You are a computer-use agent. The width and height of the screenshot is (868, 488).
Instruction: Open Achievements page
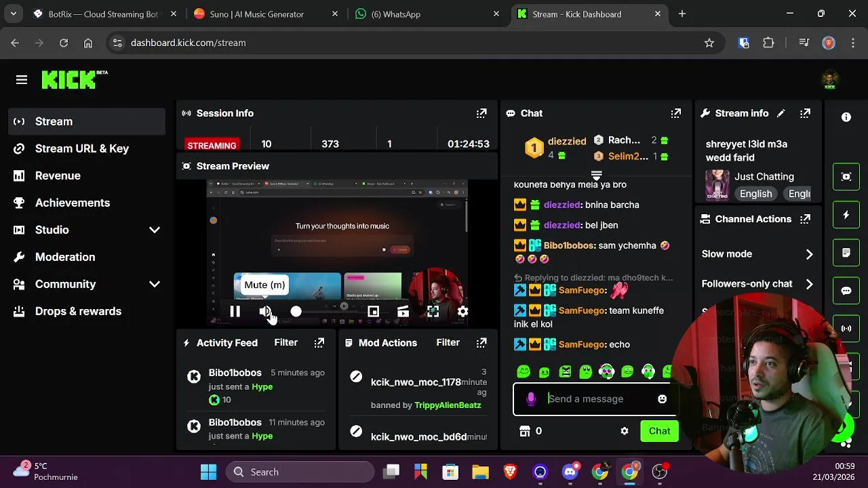[x=87, y=203]
